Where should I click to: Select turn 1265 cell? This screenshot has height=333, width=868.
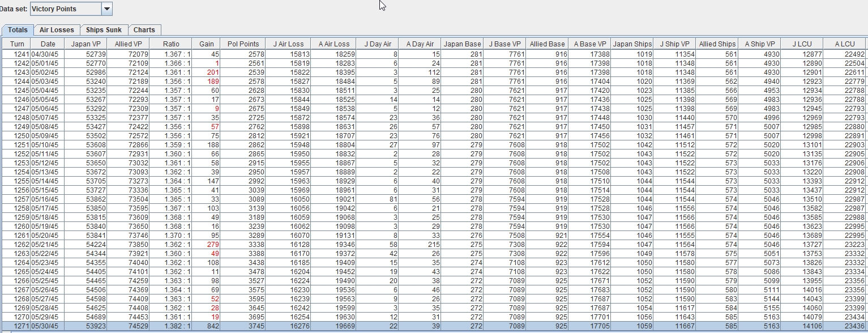17,271
